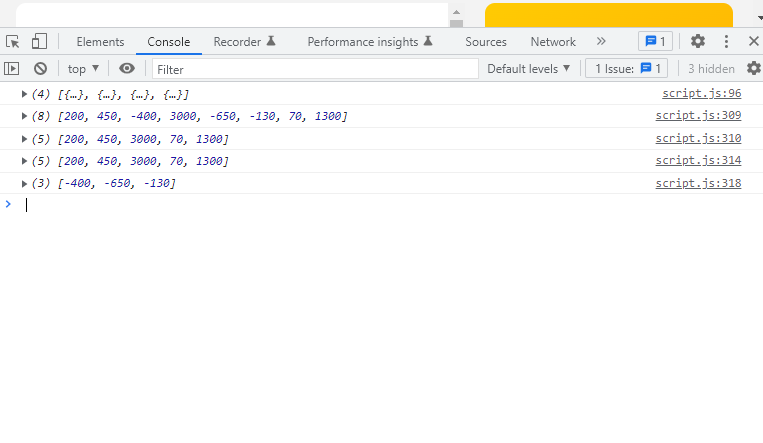Open the Network tab

pos(553,42)
